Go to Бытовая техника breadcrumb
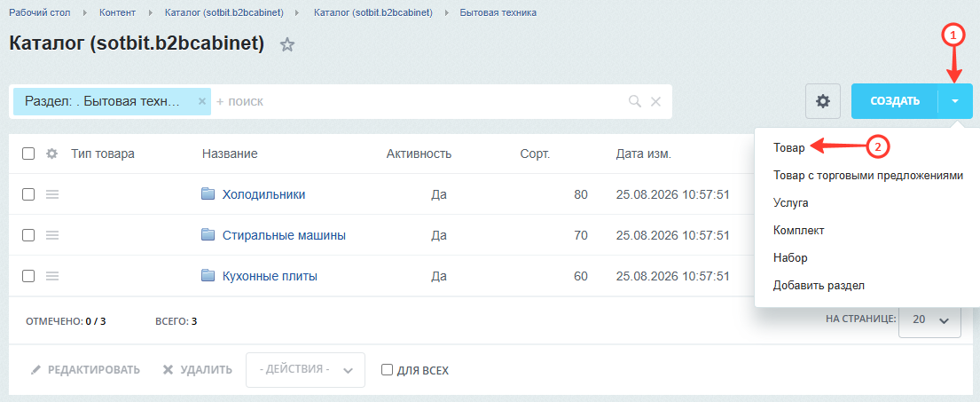 498,12
